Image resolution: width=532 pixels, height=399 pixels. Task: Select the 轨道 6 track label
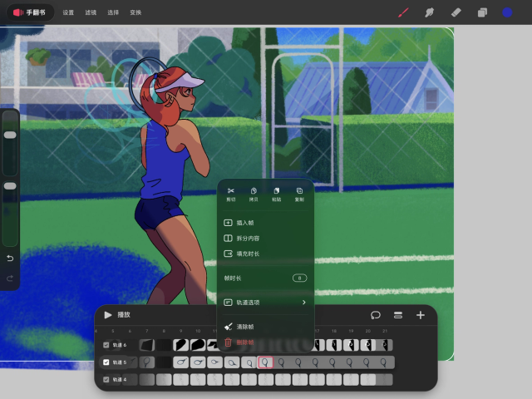click(120, 345)
